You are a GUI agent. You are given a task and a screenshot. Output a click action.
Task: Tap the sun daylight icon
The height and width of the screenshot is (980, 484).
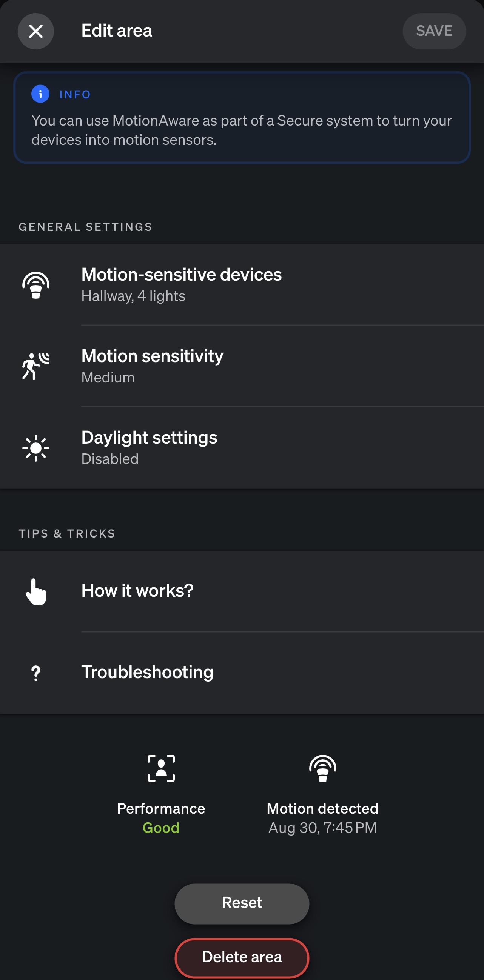click(x=36, y=448)
